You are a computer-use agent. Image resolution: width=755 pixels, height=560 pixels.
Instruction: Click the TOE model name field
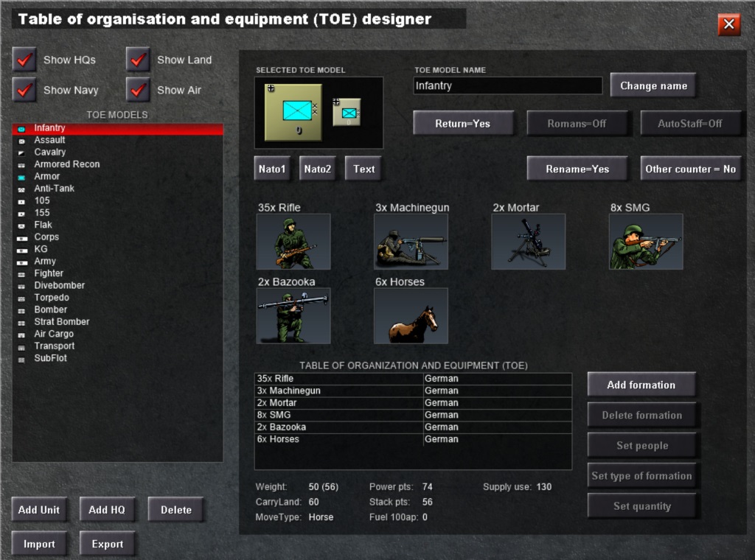[507, 85]
